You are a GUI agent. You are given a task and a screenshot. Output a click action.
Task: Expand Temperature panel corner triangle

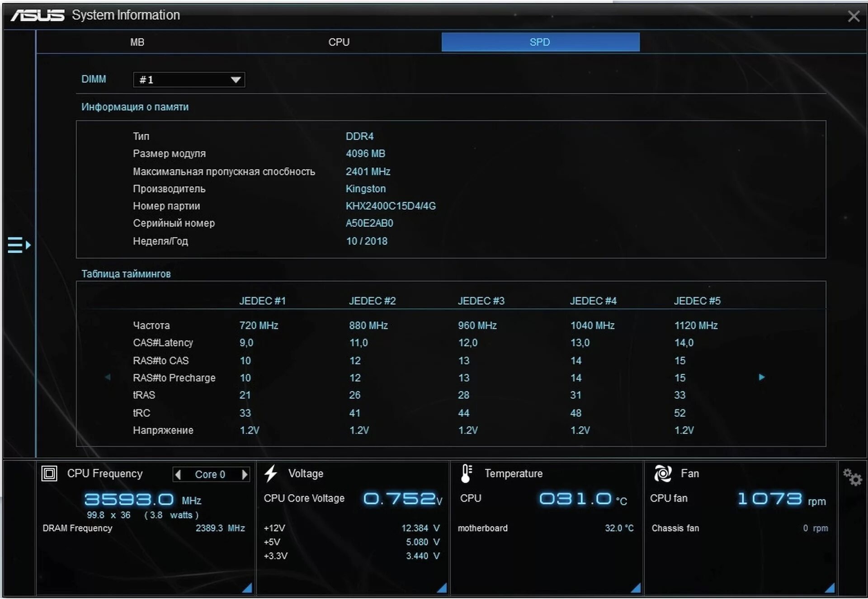[636, 587]
